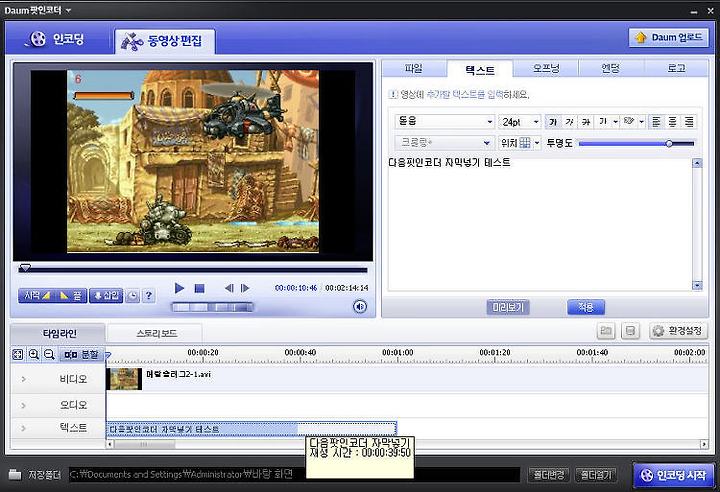Click the Daum 업로드 button
Screen dimensions: 720x492
pos(669,38)
